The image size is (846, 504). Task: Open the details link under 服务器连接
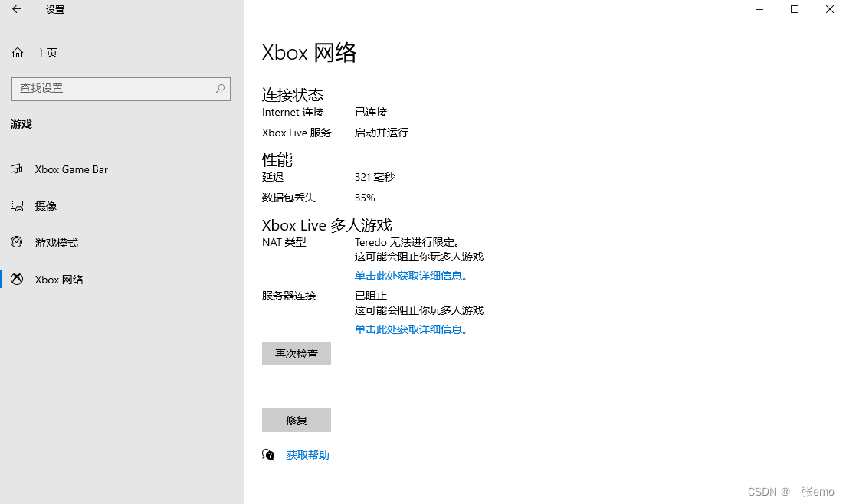(411, 329)
